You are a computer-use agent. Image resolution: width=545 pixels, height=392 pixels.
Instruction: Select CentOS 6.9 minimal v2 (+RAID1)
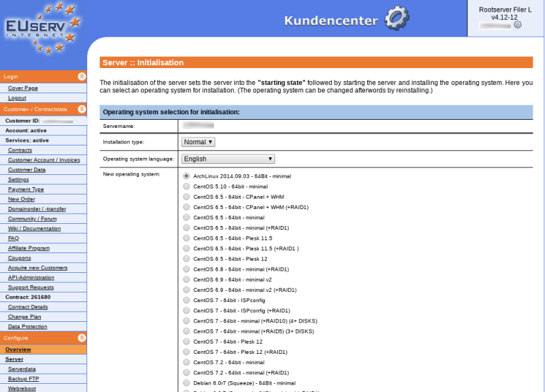pyautogui.click(x=186, y=290)
